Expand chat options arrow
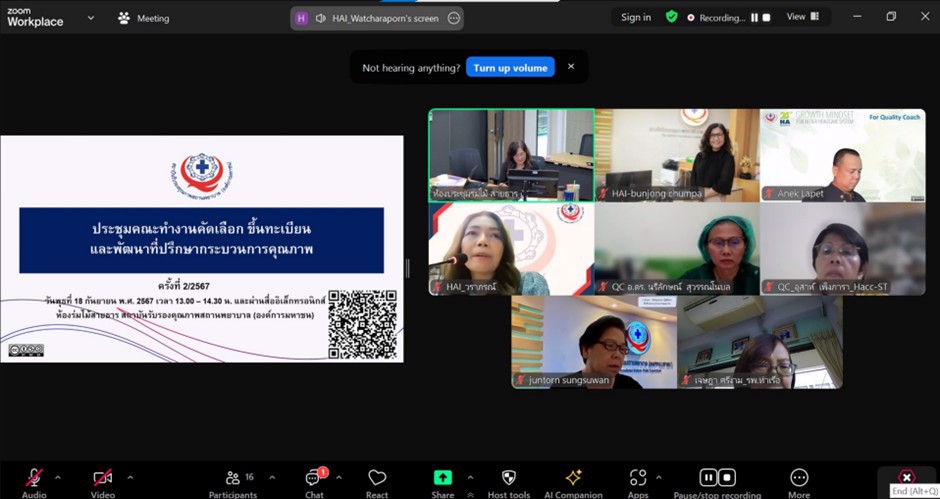This screenshot has width=940, height=499. [x=339, y=478]
